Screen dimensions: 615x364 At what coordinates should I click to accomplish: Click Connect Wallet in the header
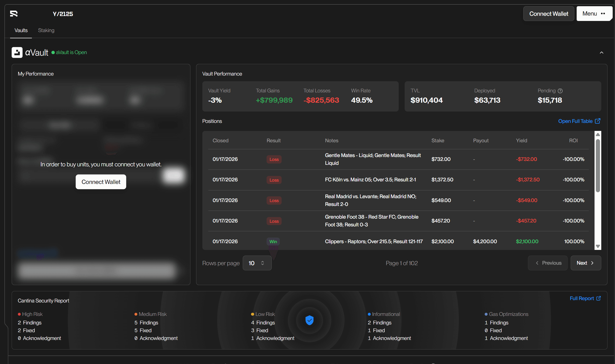[x=548, y=14]
